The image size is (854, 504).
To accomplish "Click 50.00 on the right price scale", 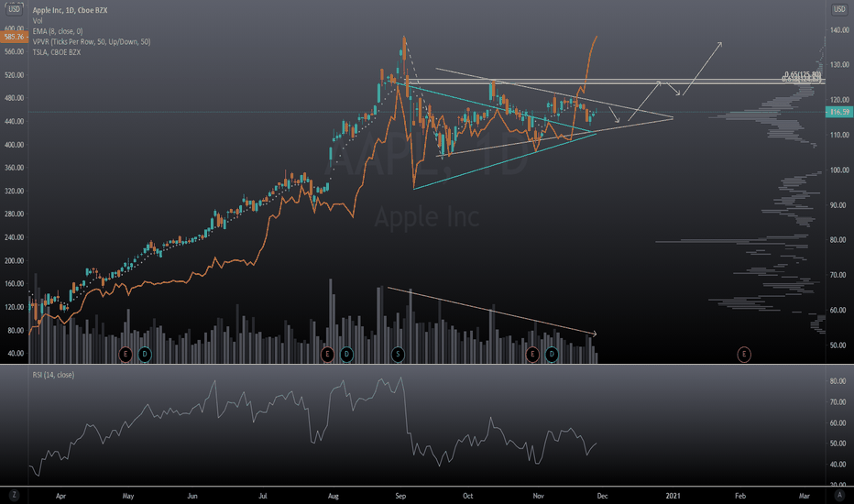I will pos(838,345).
